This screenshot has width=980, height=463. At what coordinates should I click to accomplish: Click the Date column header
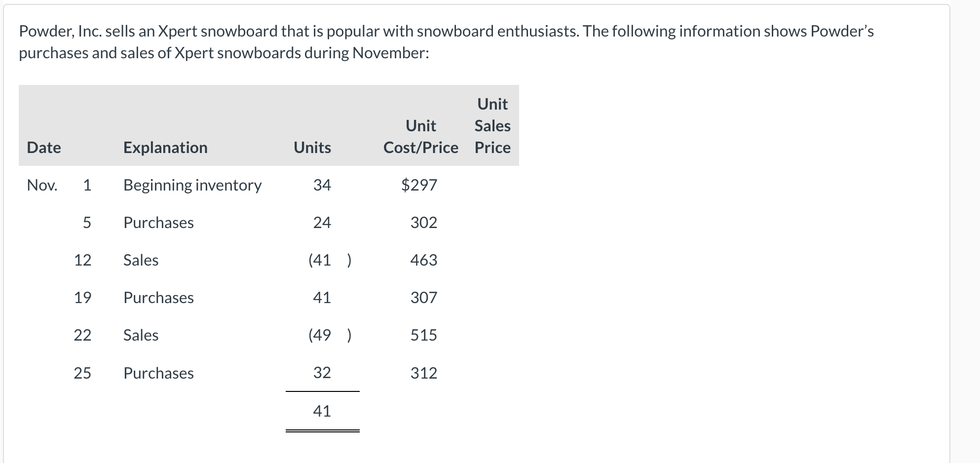coord(44,148)
